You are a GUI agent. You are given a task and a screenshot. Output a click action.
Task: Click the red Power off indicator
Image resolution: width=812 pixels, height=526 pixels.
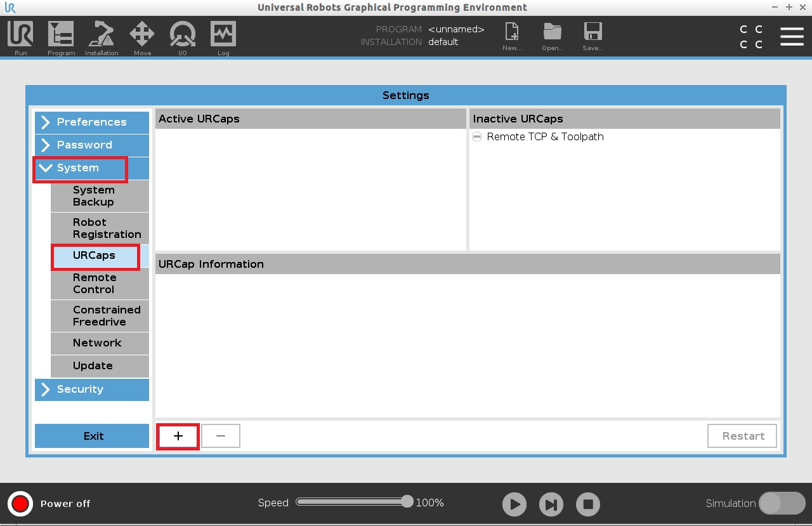tap(20, 504)
